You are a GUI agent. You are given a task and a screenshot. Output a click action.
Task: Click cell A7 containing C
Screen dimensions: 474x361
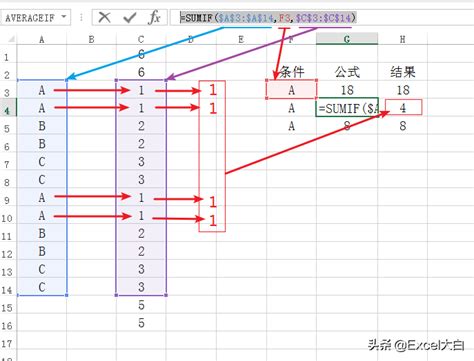[x=42, y=162]
